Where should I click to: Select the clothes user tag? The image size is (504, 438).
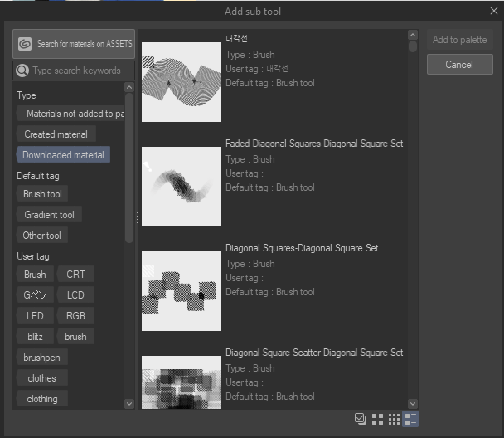point(41,378)
